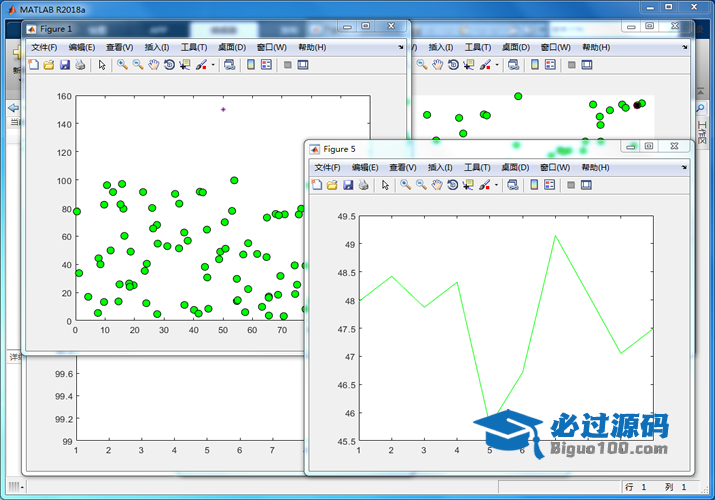Screen dimensions: 715x500
Task: Insert Colorbar in Figure 1
Action: (x=251, y=65)
